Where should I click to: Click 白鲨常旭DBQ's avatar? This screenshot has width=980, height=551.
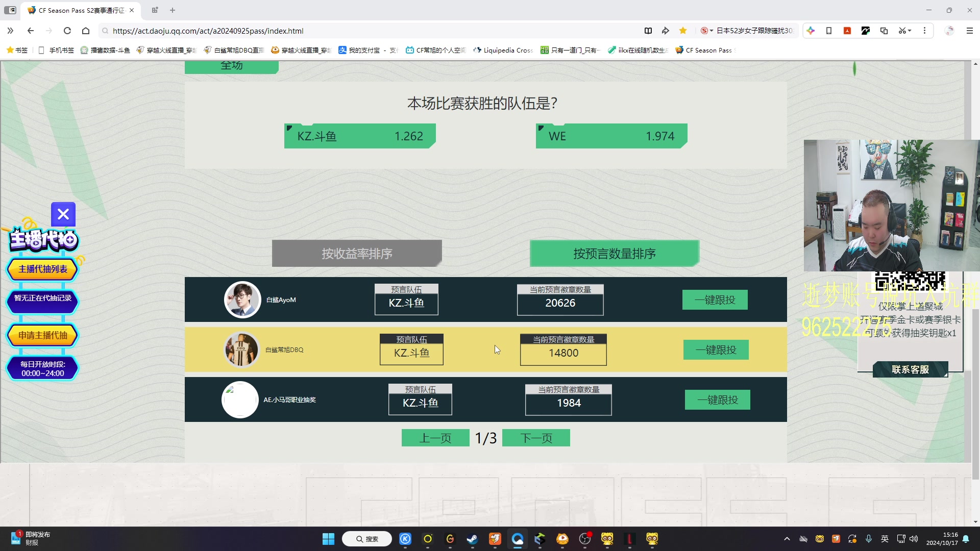tap(241, 349)
